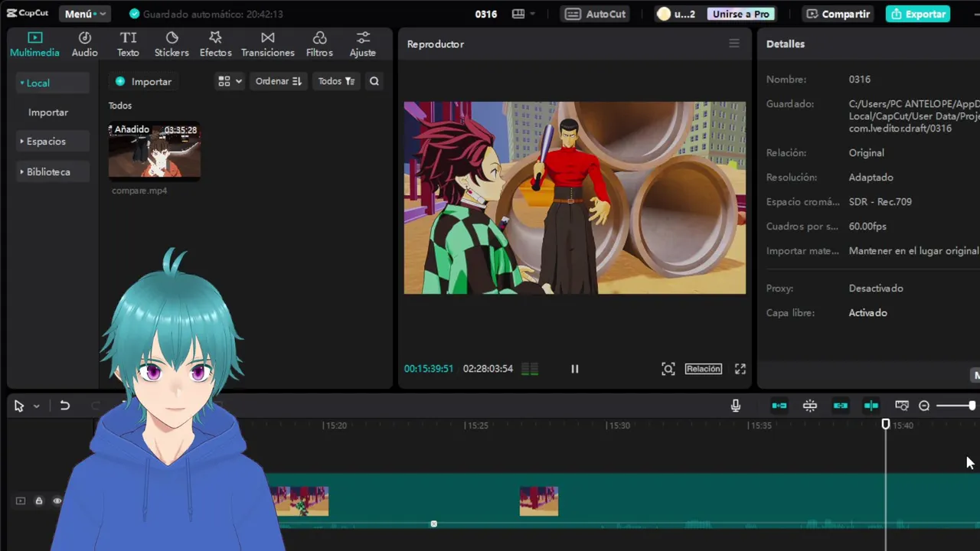Open the Menú dropdown

[84, 14]
